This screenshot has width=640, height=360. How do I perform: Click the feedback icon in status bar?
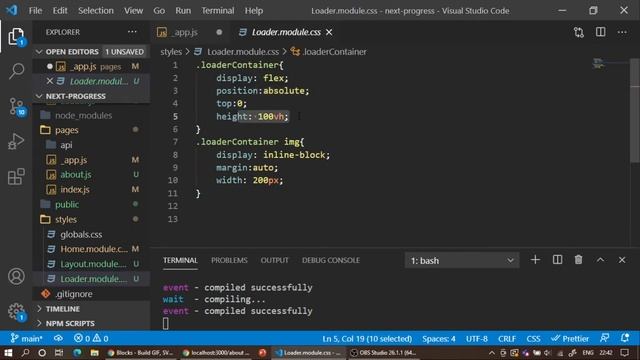coord(604,338)
